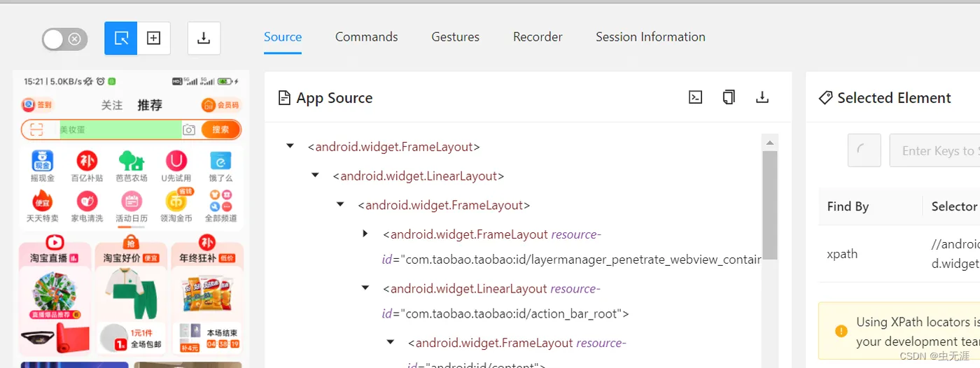Open the Session Information tab
Screen dimensions: 980x368
click(650, 37)
